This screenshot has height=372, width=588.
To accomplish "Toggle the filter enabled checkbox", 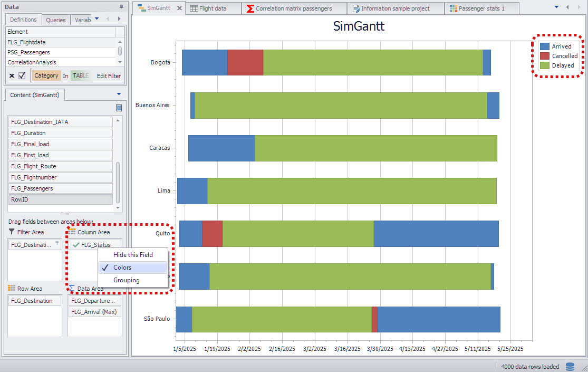I will tap(22, 75).
